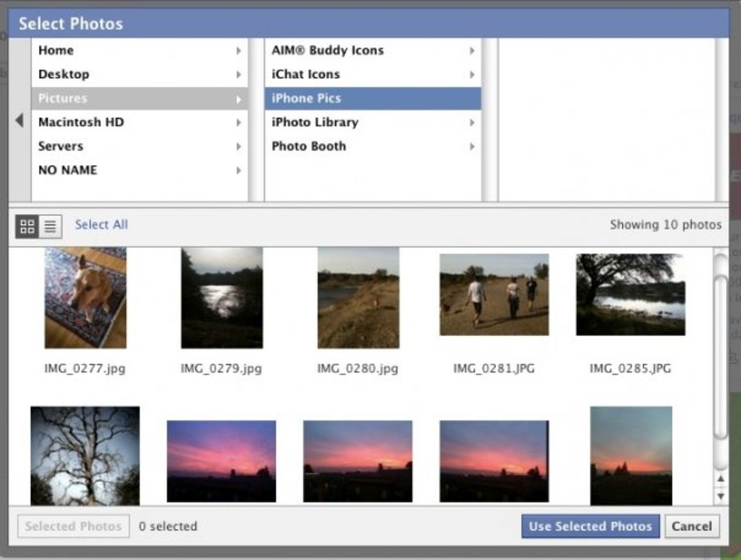Switch to grid view layout

[x=25, y=226]
